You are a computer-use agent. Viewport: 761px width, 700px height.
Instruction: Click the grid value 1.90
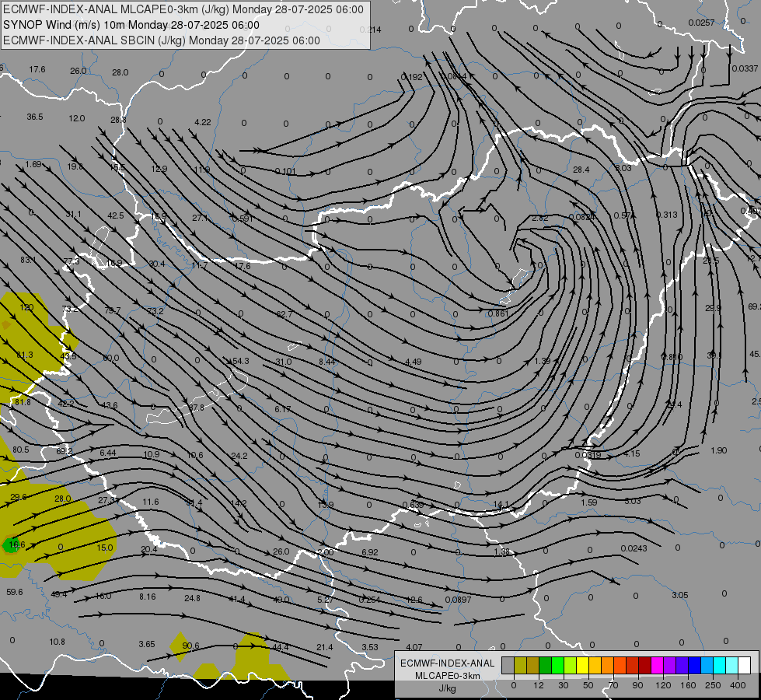719,450
